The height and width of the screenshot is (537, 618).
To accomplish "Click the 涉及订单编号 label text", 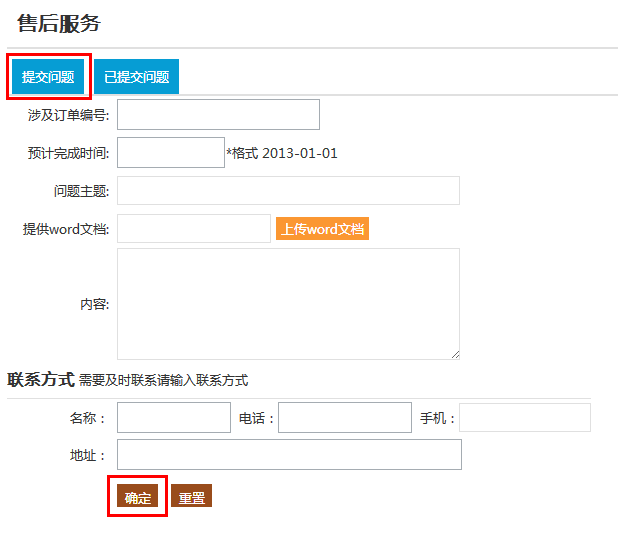I will click(x=68, y=115).
